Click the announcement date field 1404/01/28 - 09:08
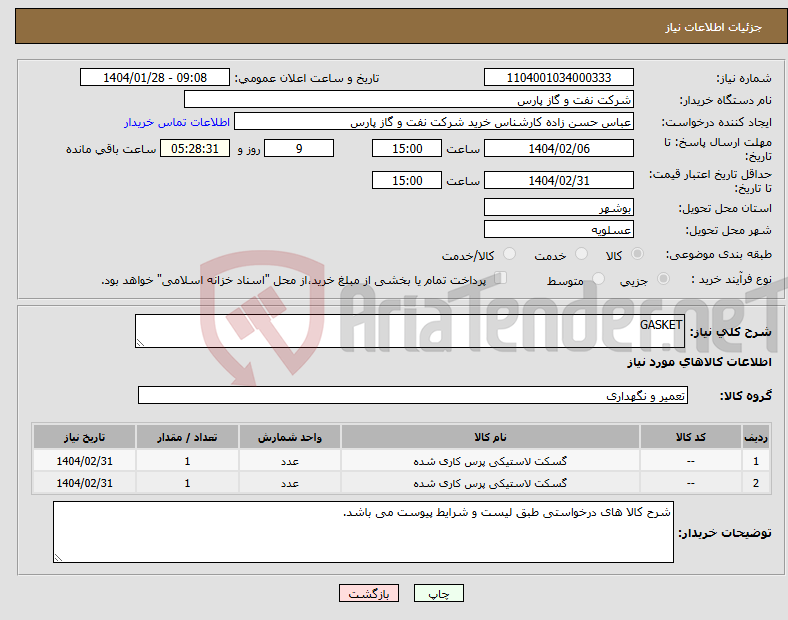 [155, 77]
